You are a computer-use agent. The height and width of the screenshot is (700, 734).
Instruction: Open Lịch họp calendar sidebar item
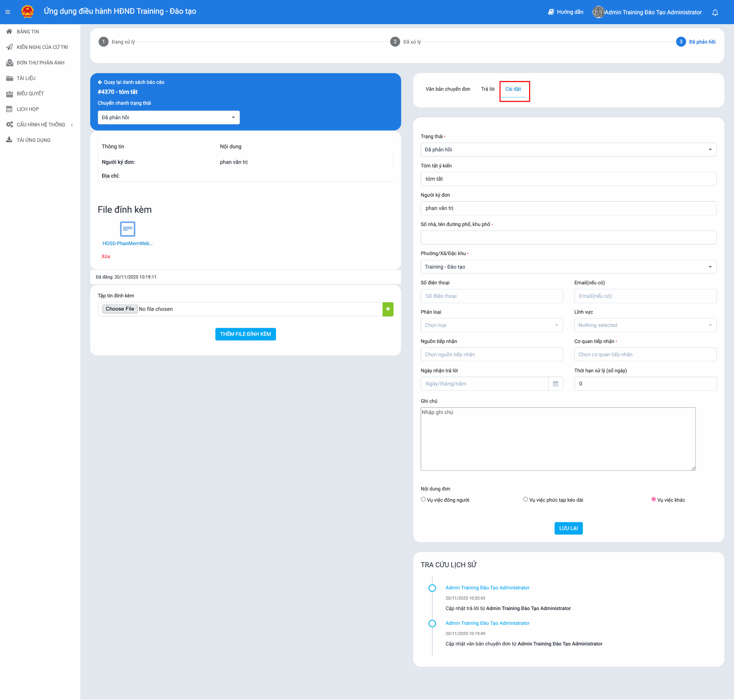tap(28, 109)
